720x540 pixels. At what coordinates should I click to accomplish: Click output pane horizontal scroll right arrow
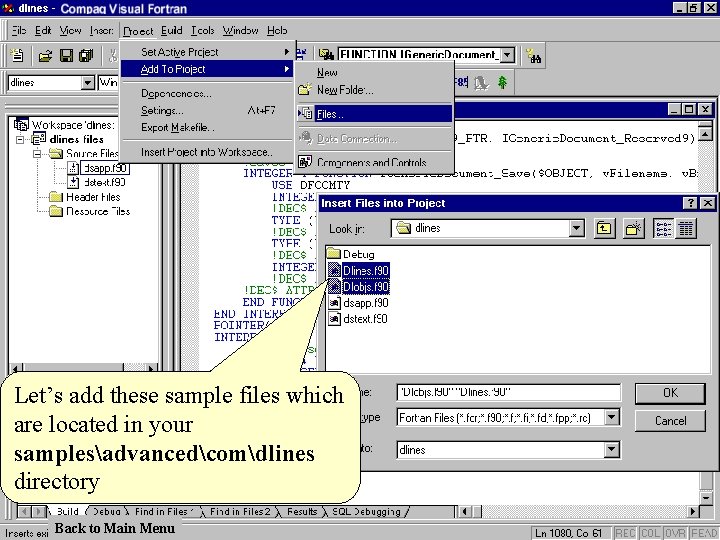coord(693,511)
